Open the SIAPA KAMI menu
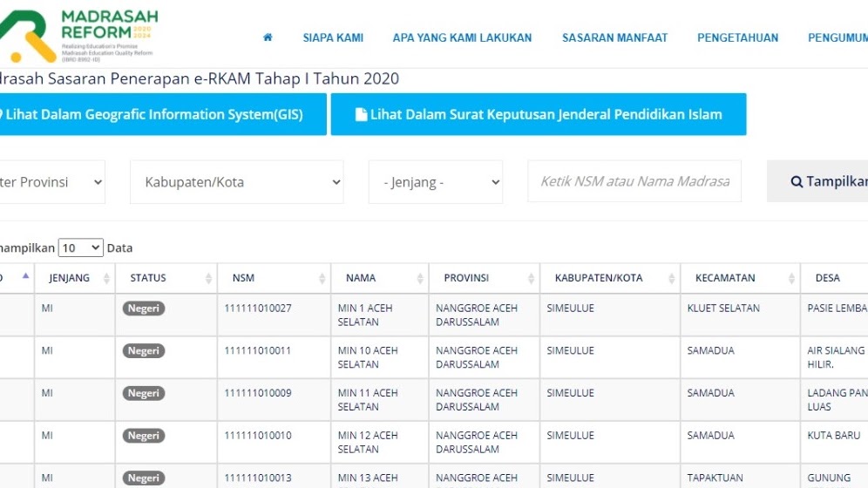This screenshot has width=868, height=488. (x=333, y=37)
